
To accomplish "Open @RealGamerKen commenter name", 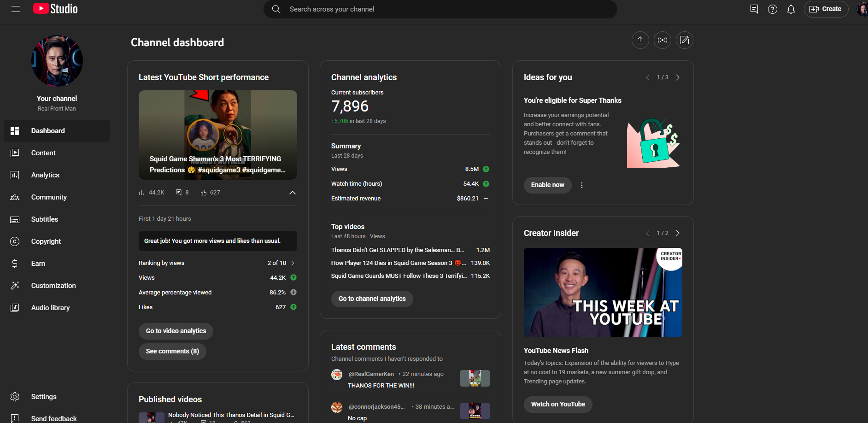I will [x=371, y=374].
